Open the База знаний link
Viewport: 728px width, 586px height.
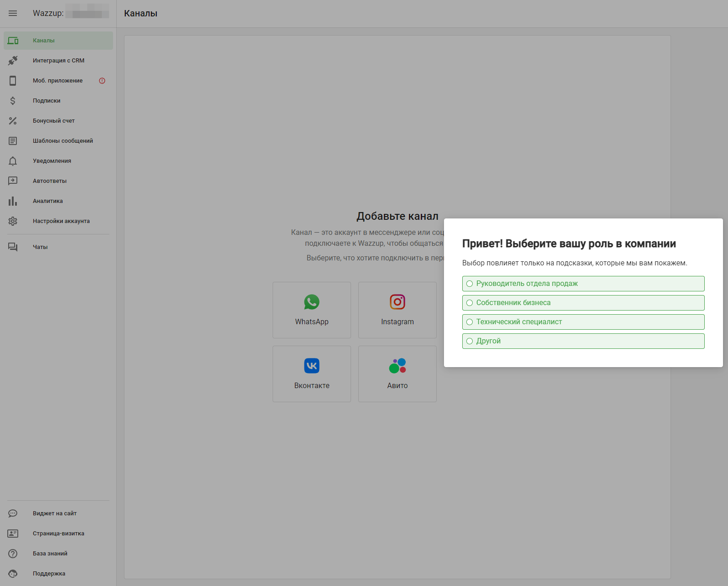(58, 554)
